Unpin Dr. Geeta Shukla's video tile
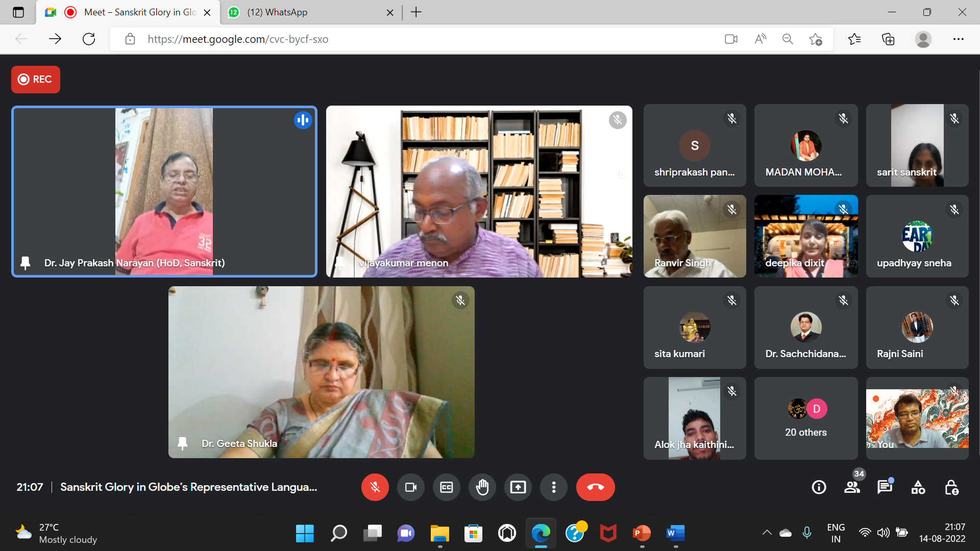This screenshot has height=551, width=980. pyautogui.click(x=182, y=443)
